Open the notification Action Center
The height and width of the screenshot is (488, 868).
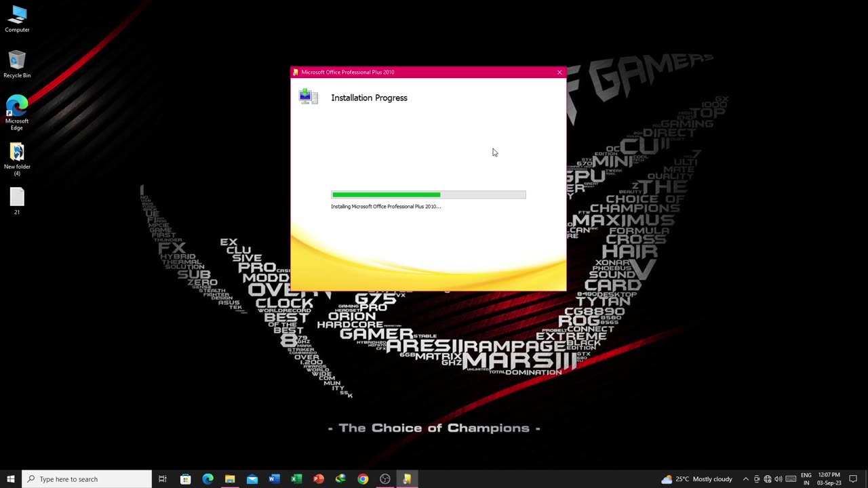click(x=853, y=479)
